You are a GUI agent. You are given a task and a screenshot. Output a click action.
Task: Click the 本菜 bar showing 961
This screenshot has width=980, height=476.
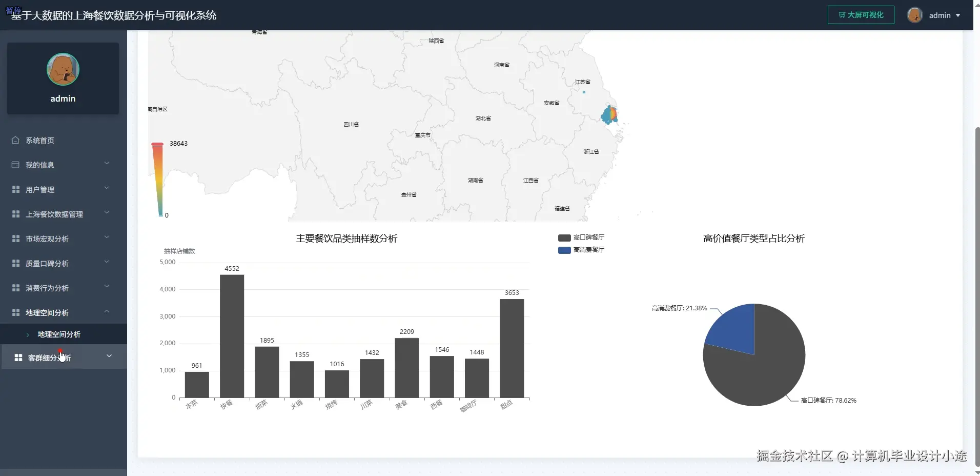coord(197,385)
